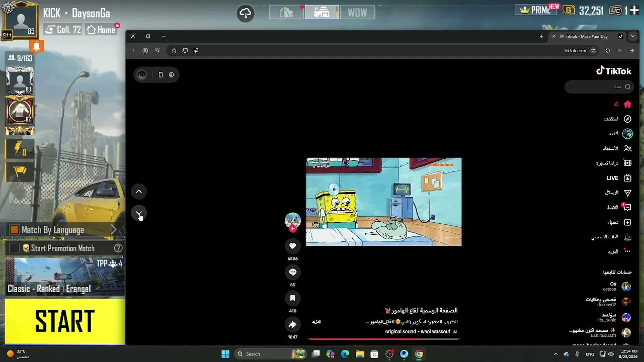The image size is (644, 362).
Task: Open the PRIME membership button
Action: point(537,10)
